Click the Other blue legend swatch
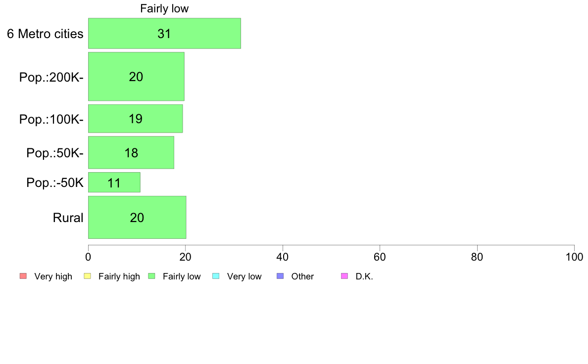 (x=280, y=276)
